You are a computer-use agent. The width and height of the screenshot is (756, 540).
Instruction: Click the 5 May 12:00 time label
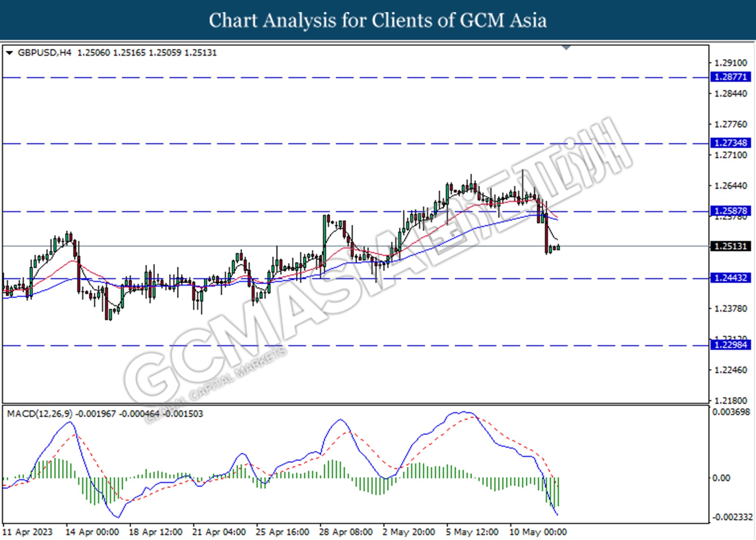pyautogui.click(x=472, y=532)
